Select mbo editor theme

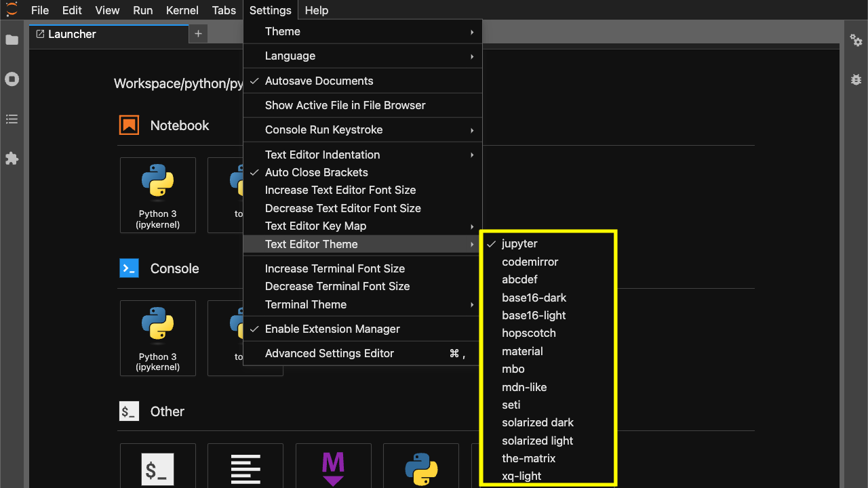[548, 369]
